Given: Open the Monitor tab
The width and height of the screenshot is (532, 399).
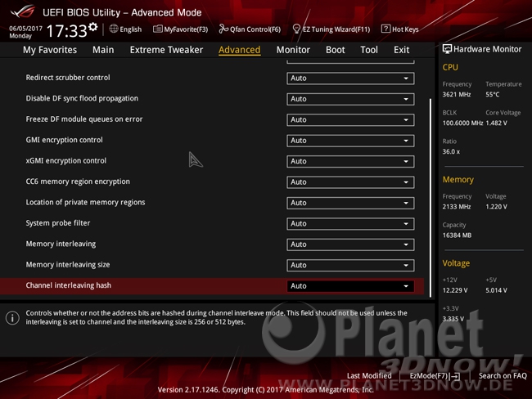Looking at the screenshot, I should pos(293,50).
